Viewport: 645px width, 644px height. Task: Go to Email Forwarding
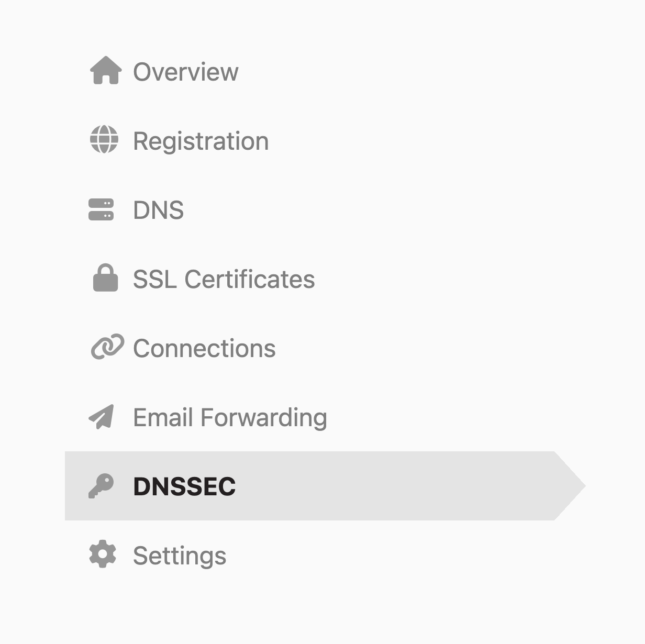coord(230,417)
